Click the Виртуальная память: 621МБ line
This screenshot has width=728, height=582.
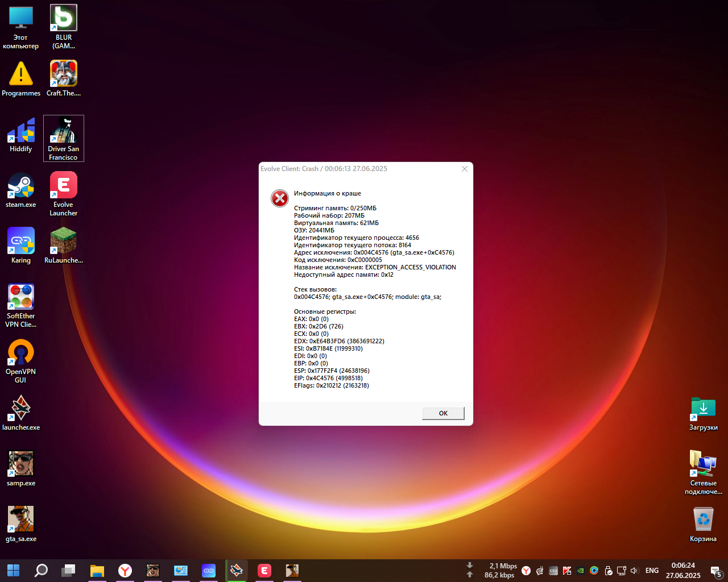336,223
